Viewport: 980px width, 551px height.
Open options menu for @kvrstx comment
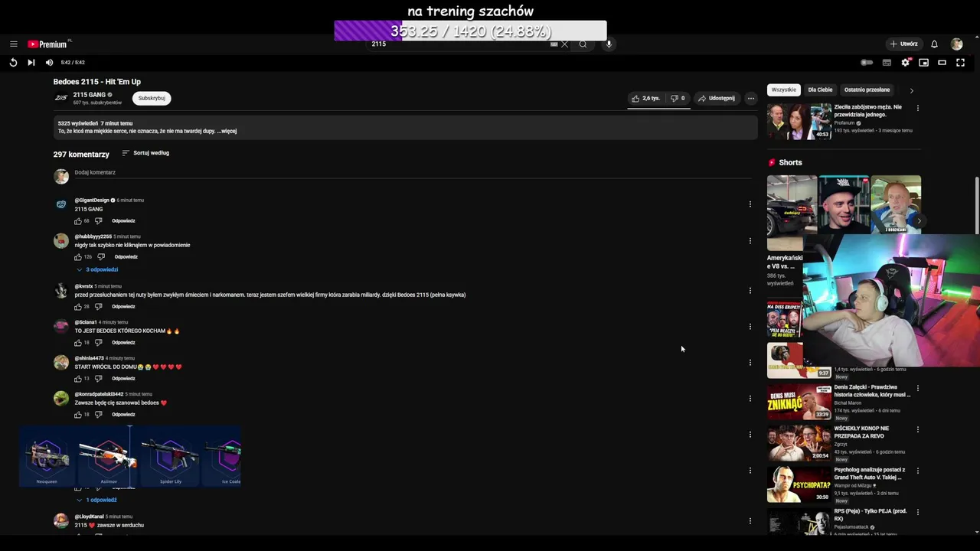coord(750,291)
